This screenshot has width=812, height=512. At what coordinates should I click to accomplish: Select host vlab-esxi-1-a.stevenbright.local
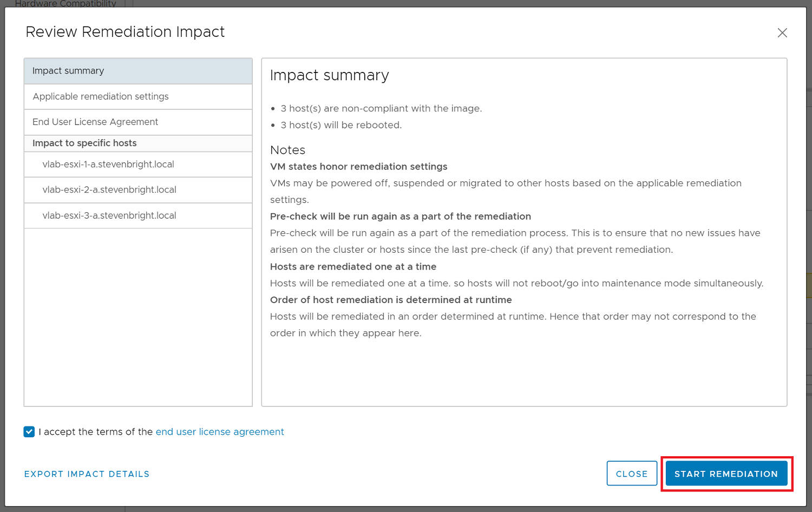point(108,164)
